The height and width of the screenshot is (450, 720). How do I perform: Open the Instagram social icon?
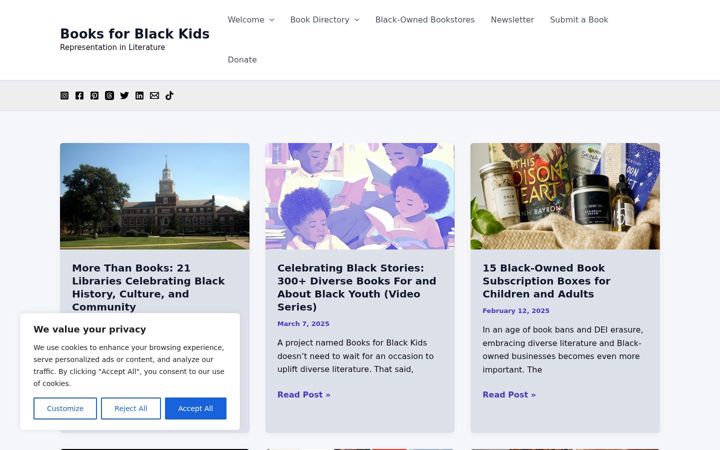pos(64,96)
